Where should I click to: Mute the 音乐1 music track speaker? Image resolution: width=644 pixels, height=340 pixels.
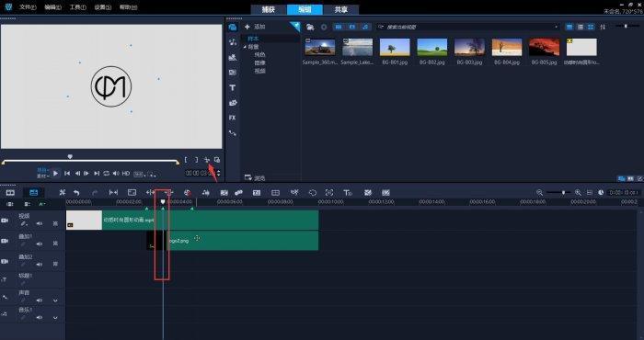pos(39,317)
